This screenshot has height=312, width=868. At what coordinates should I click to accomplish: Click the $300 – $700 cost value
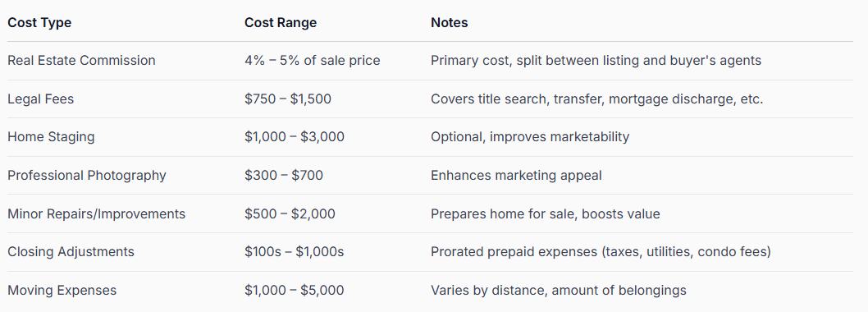click(284, 176)
